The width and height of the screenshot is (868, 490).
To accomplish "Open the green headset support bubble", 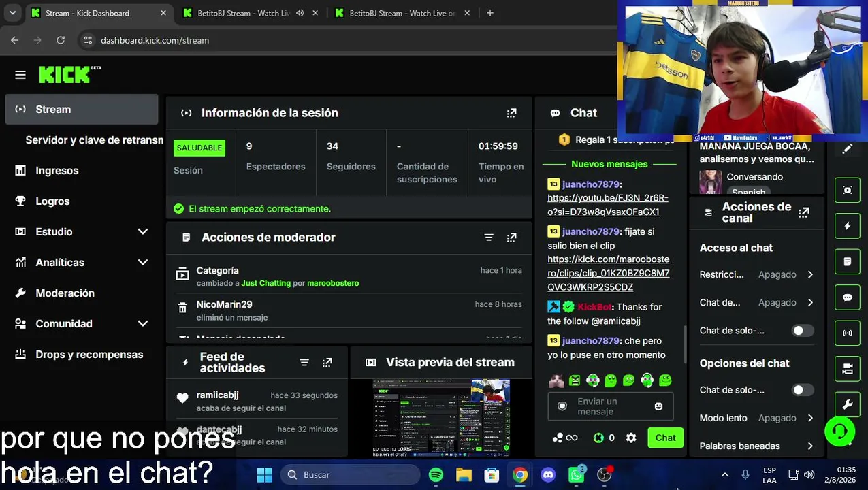I will click(x=840, y=431).
